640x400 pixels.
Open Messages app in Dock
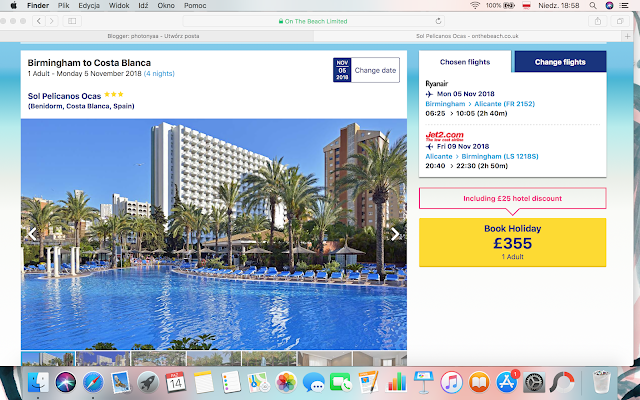coord(313,382)
